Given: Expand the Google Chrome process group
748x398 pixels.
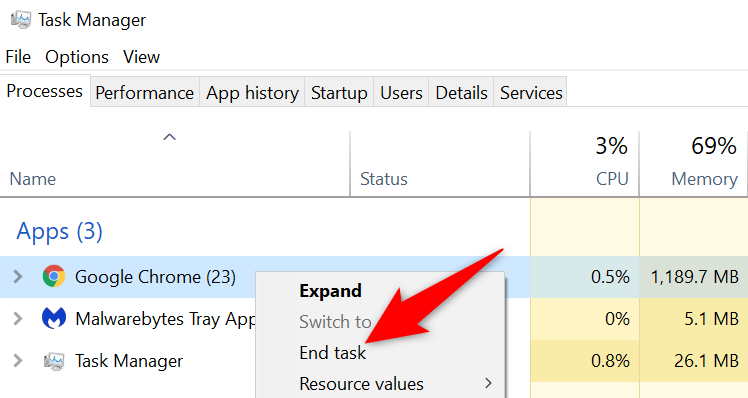Looking at the screenshot, I should pyautogui.click(x=18, y=276).
